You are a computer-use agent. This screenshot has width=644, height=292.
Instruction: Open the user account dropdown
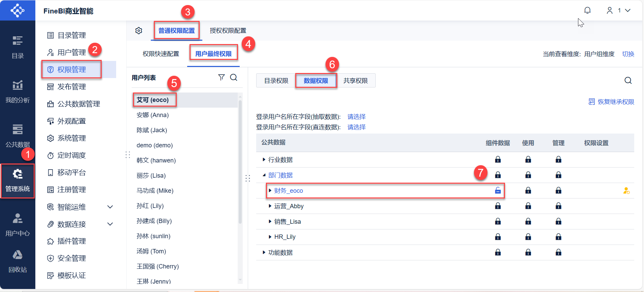[x=618, y=10]
